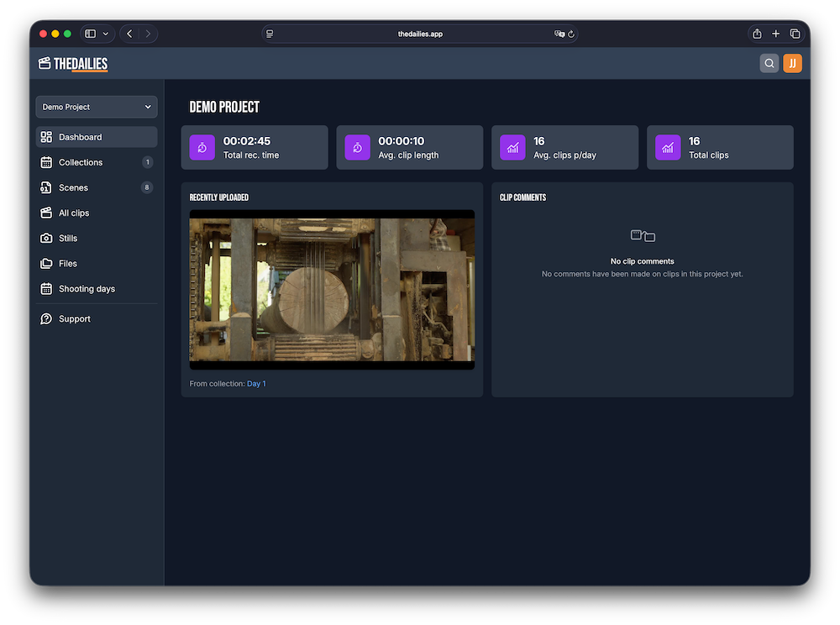
Task: Click the Collections calendar icon
Action: pyautogui.click(x=46, y=162)
